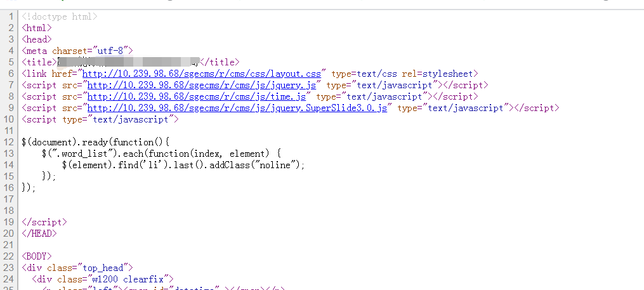644x290 pixels.
Task: Click the lowercase <head> tag
Action: [x=37, y=40]
